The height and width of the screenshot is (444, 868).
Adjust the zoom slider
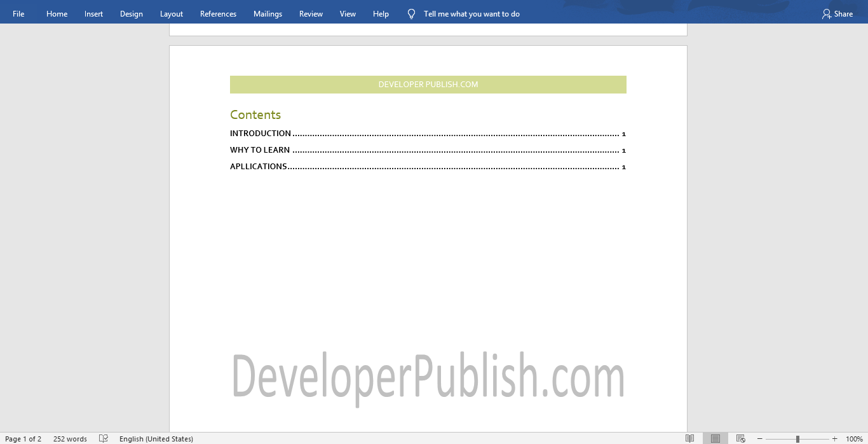(797, 438)
